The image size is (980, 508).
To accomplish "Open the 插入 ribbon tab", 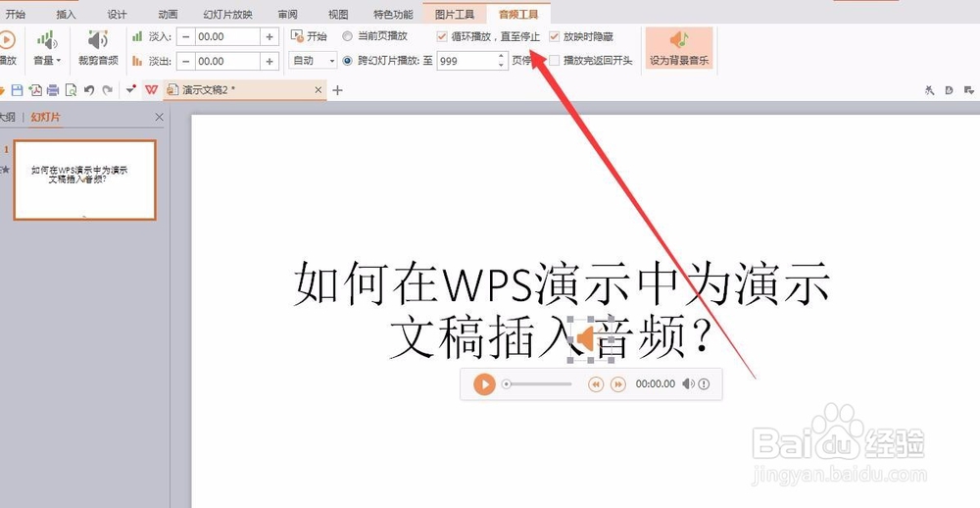I will [x=66, y=15].
